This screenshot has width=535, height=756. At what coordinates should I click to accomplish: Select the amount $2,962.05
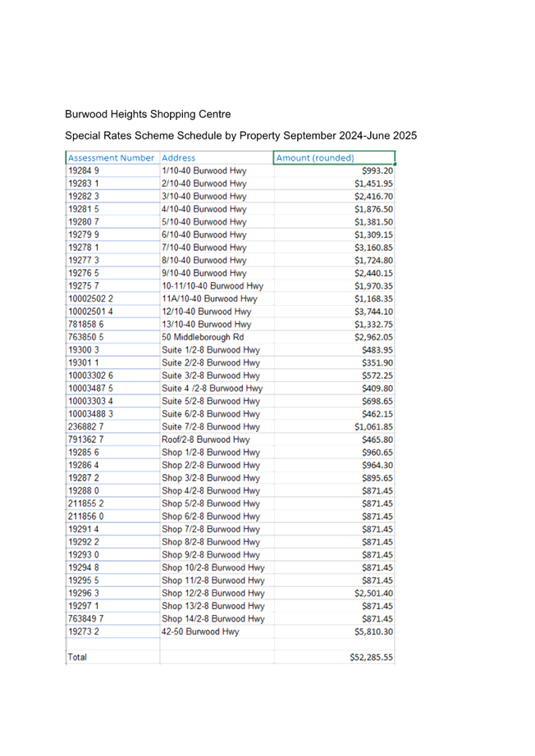373,337
